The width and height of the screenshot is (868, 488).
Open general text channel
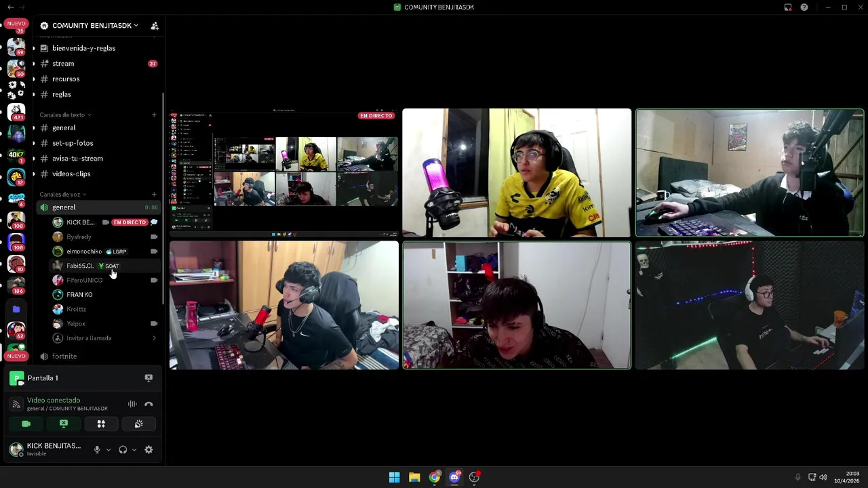pyautogui.click(x=98, y=128)
